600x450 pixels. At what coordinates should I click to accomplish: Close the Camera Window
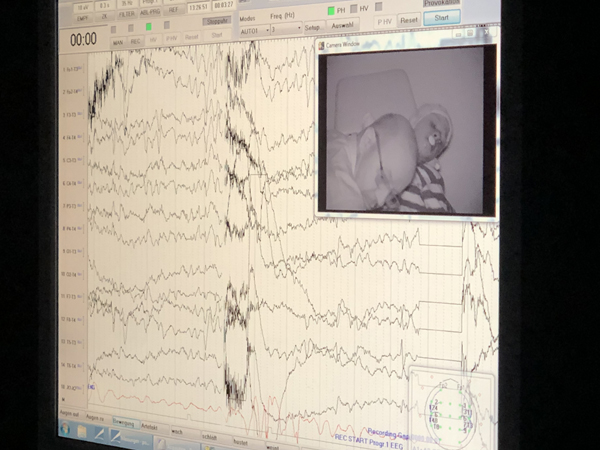click(x=486, y=33)
